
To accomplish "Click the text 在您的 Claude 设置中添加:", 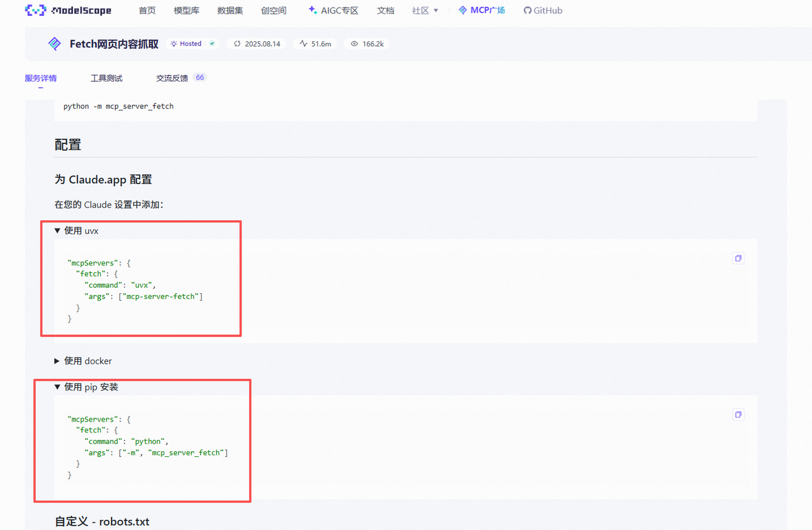I will 109,204.
